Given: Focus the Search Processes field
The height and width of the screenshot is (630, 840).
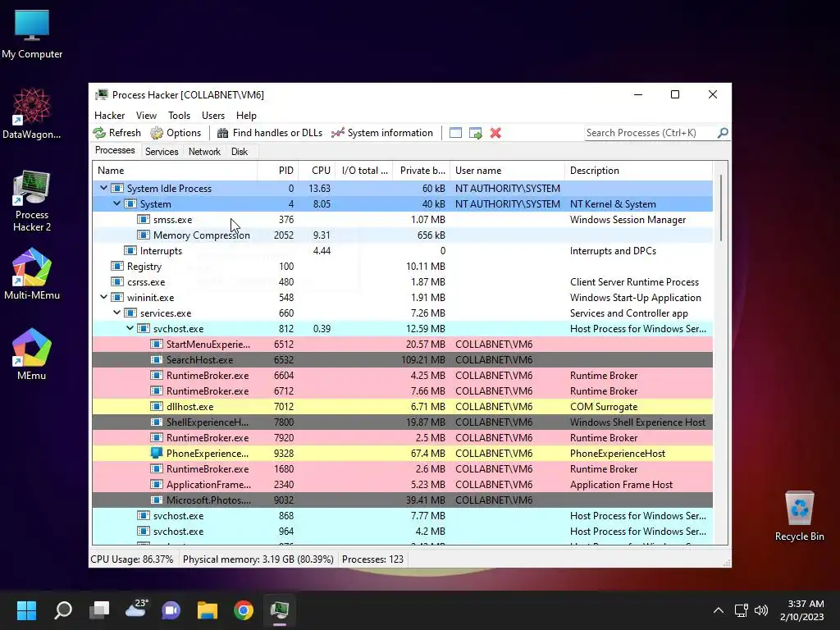Looking at the screenshot, I should pos(651,132).
